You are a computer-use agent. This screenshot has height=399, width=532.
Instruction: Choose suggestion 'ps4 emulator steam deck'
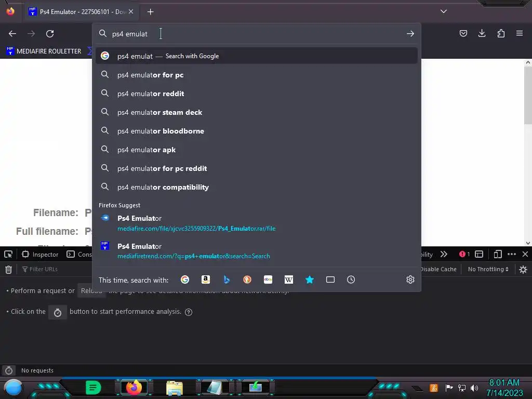256,112
